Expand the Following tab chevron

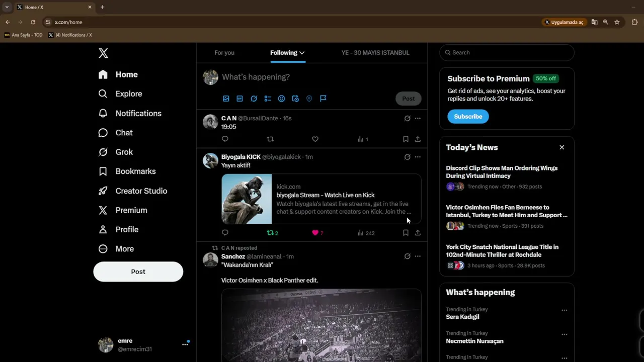302,53
